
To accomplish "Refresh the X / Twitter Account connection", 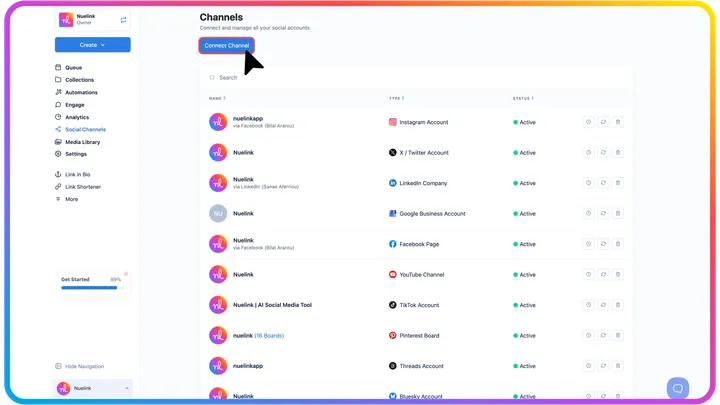I will (603, 152).
